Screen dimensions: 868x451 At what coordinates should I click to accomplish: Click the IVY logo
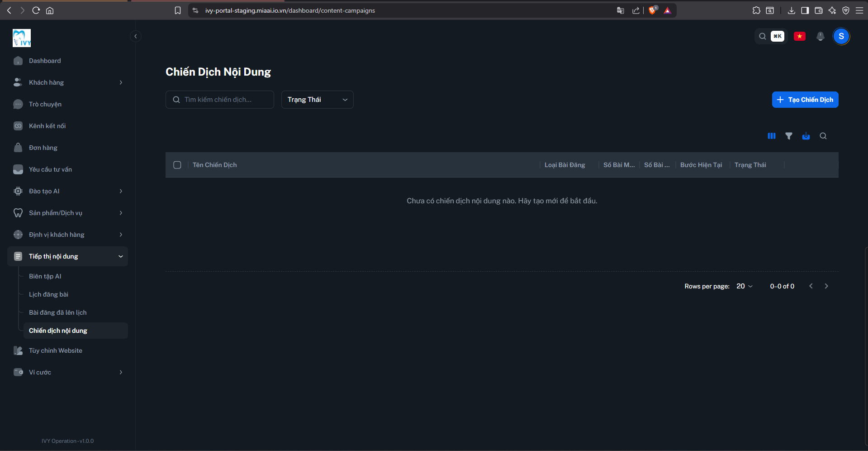click(x=22, y=38)
